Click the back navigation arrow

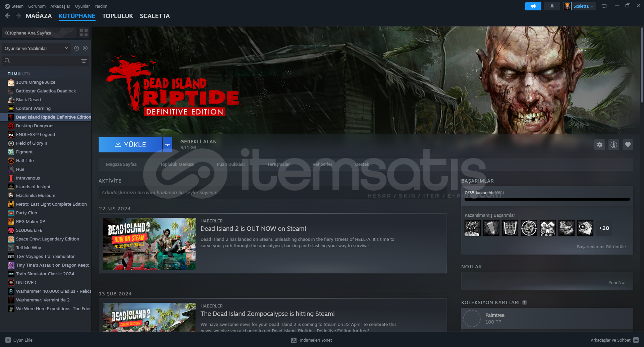click(x=8, y=16)
